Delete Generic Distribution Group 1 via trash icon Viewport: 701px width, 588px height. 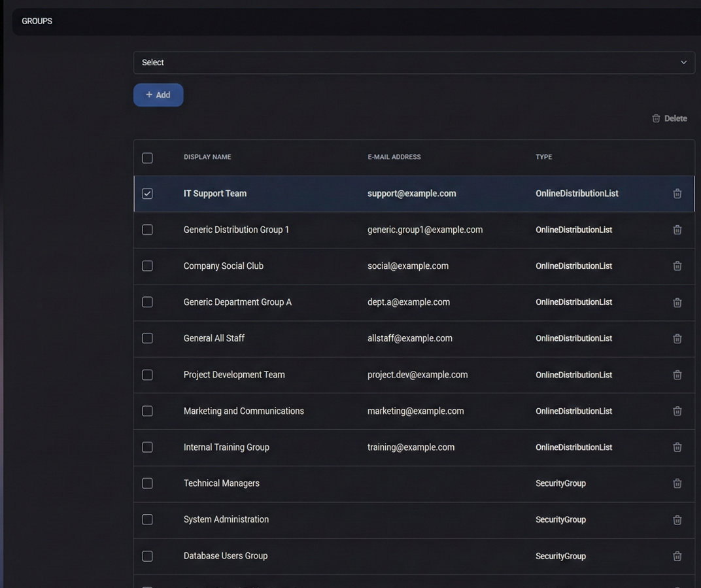[x=677, y=230]
